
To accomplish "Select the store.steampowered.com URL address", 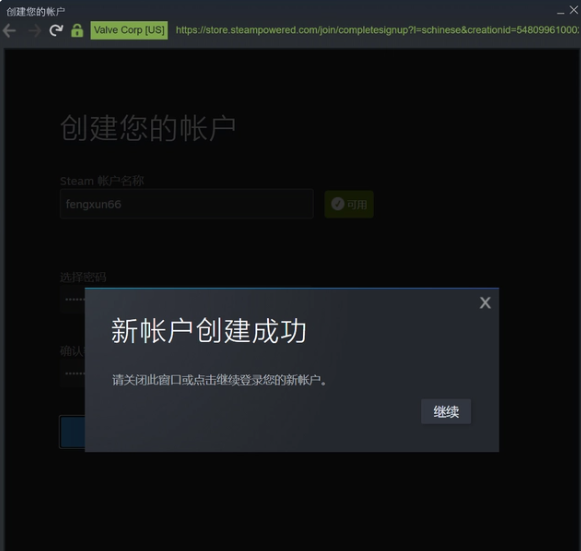I will pyautogui.click(x=377, y=30).
